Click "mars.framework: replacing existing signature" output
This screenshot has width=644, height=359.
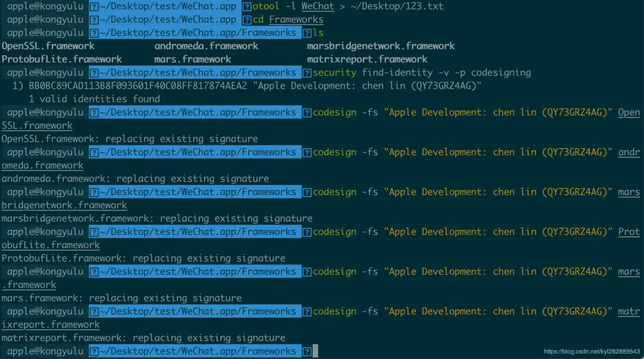(x=122, y=298)
